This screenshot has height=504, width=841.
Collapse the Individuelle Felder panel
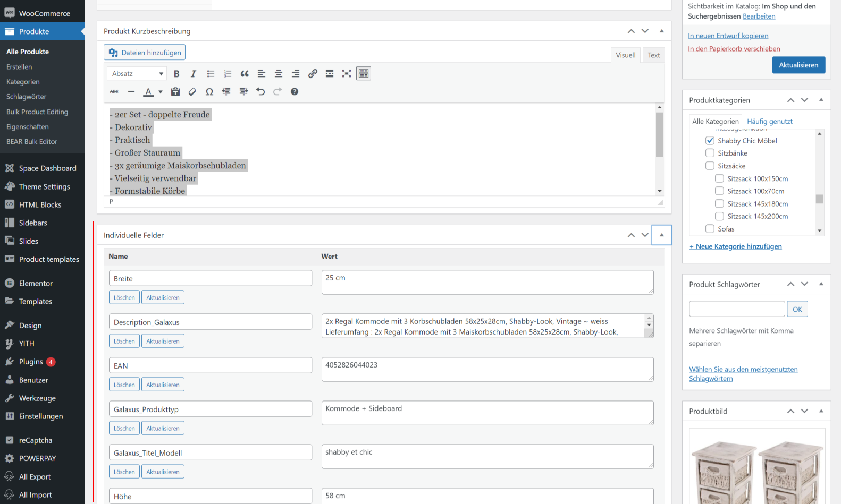(661, 235)
